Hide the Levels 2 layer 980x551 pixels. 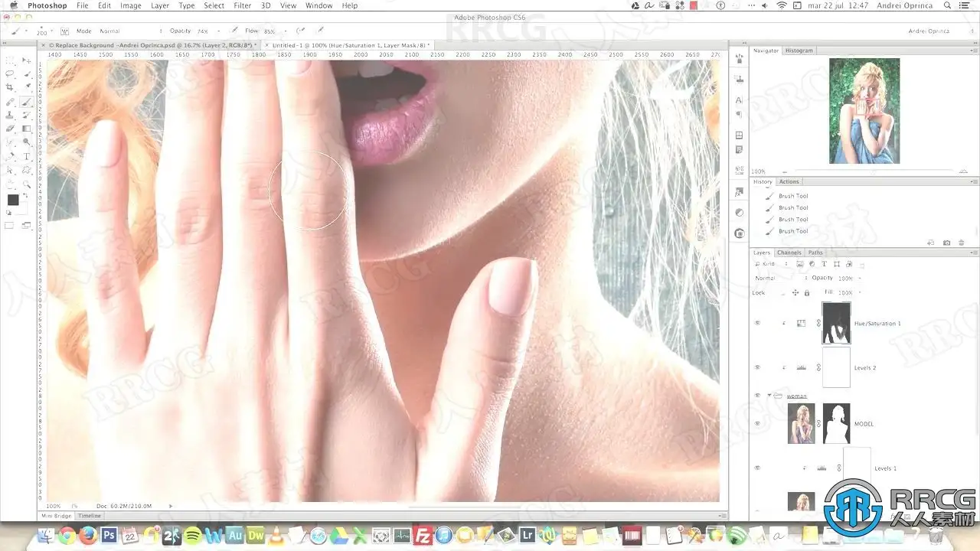coord(757,367)
